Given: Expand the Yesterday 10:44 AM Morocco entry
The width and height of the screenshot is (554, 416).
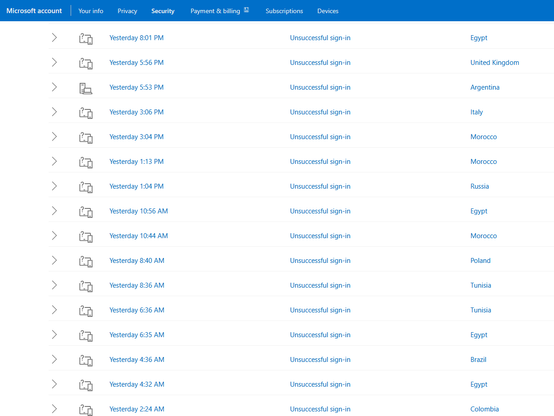Looking at the screenshot, I should pyautogui.click(x=54, y=235).
